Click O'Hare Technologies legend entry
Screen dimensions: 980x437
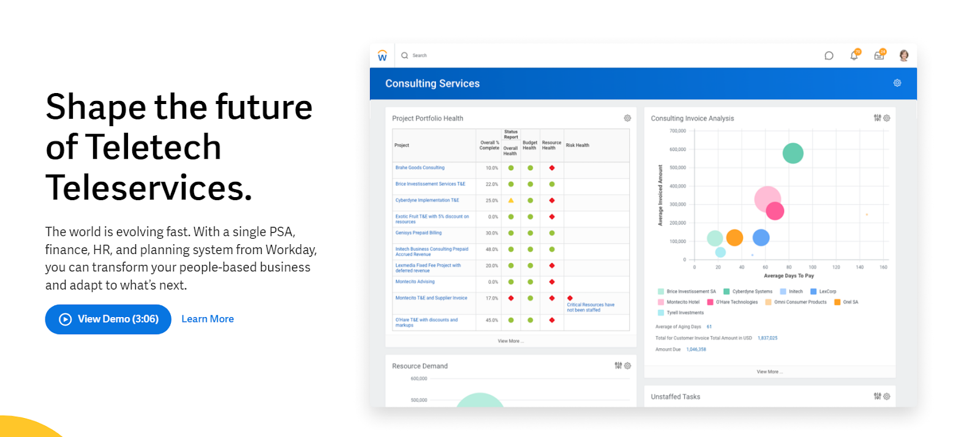coord(733,302)
